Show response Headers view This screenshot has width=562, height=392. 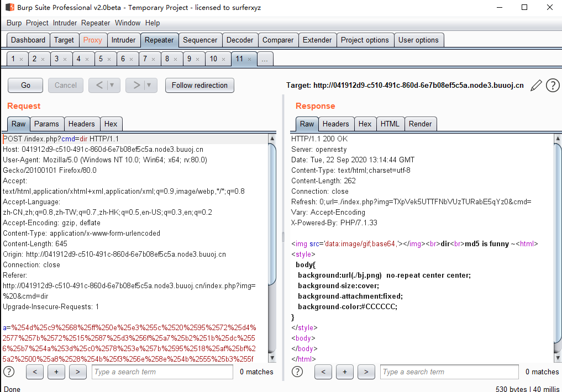336,124
